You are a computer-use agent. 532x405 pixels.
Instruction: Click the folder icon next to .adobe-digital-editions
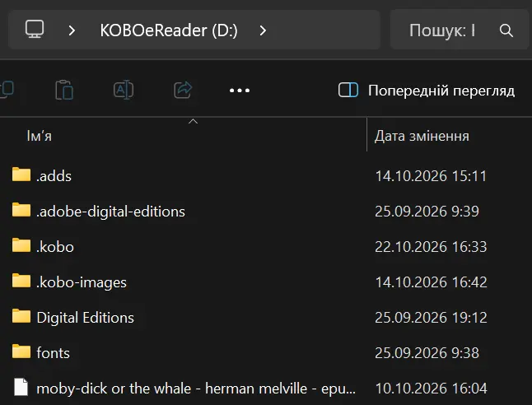[x=21, y=210]
